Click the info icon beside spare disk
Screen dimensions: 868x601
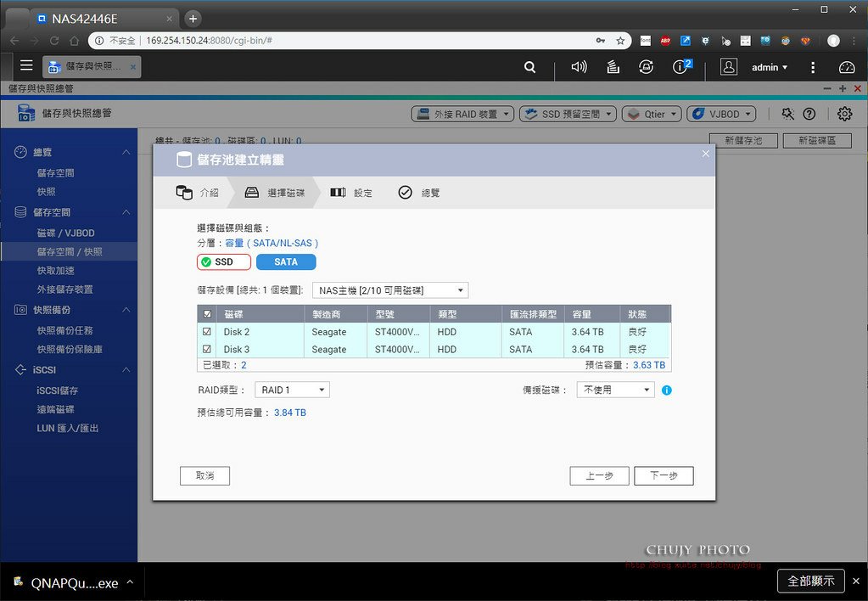click(x=667, y=390)
